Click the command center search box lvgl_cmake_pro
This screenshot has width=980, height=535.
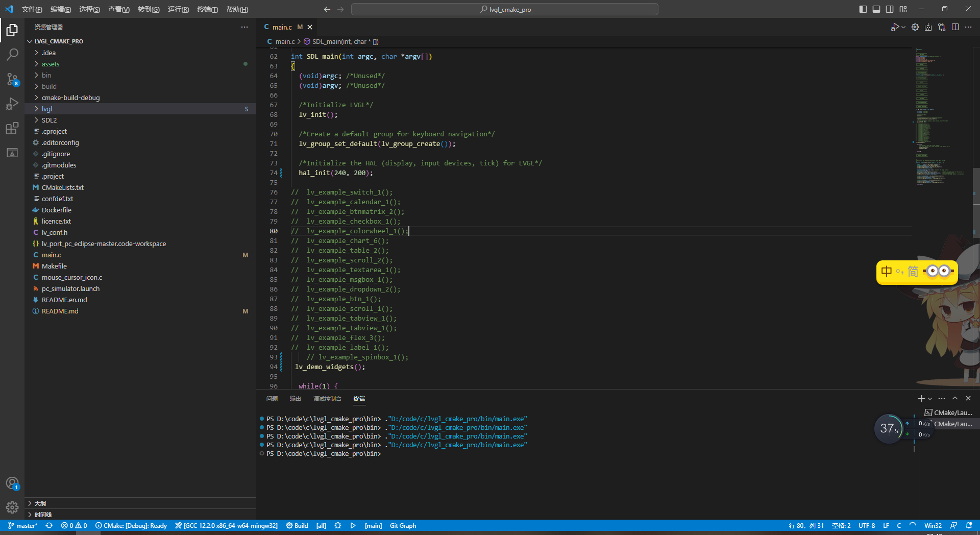pyautogui.click(x=504, y=9)
